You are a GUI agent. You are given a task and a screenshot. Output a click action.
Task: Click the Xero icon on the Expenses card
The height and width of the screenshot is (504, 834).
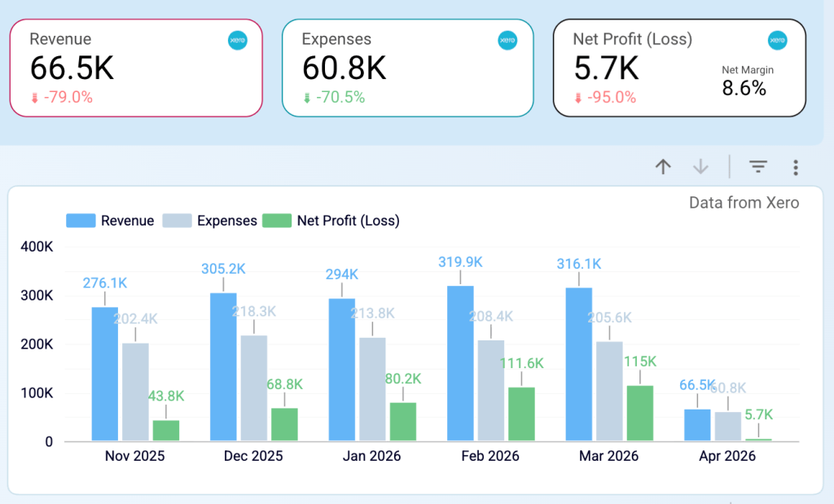coord(507,39)
